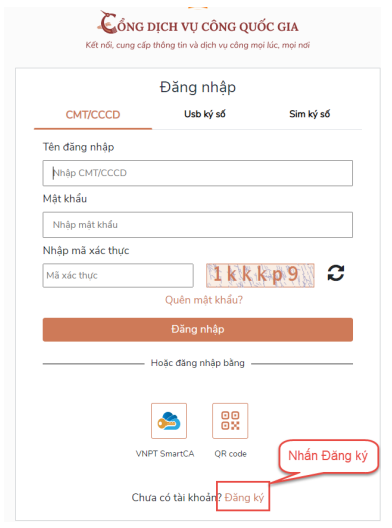392x528 pixels.
Task: Focus the Nhập CMT/CCCD username field
Action: coord(198,173)
